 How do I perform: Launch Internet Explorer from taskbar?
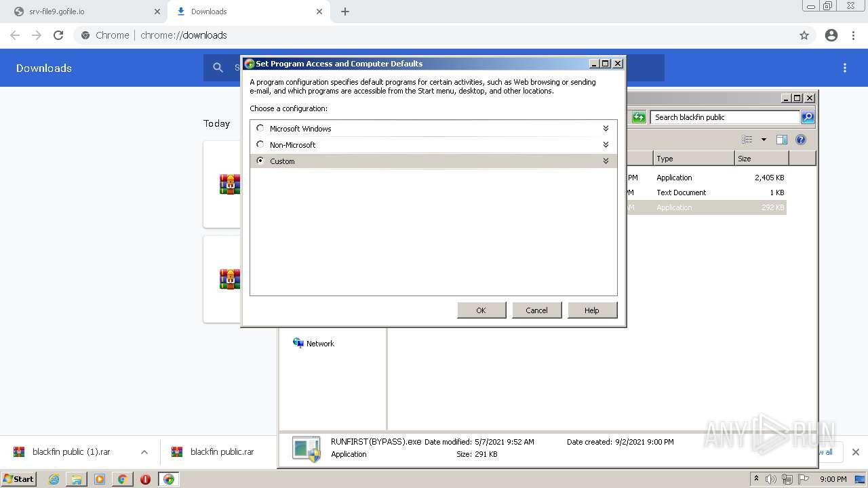(54, 479)
